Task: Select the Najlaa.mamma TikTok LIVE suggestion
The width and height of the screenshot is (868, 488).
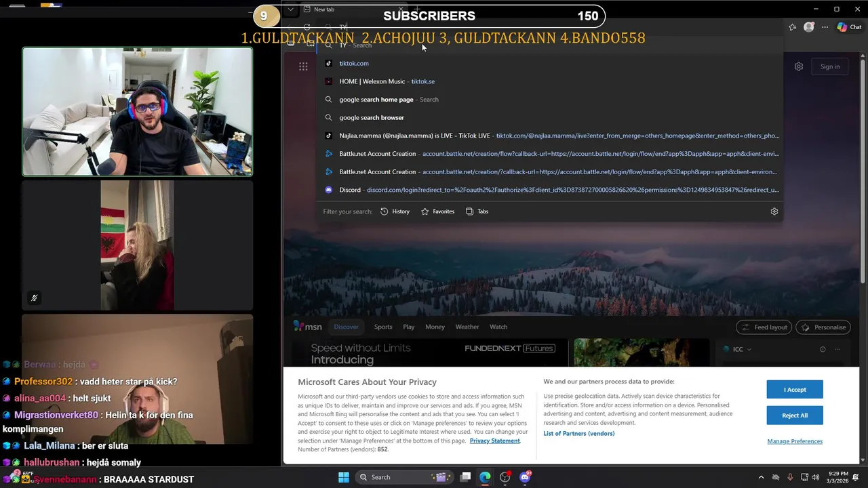Action: point(550,136)
